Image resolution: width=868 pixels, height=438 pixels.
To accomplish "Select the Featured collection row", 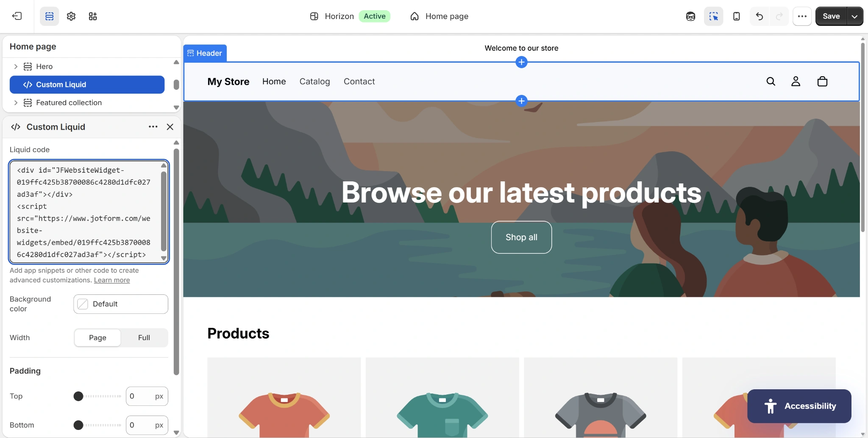I will click(x=87, y=103).
